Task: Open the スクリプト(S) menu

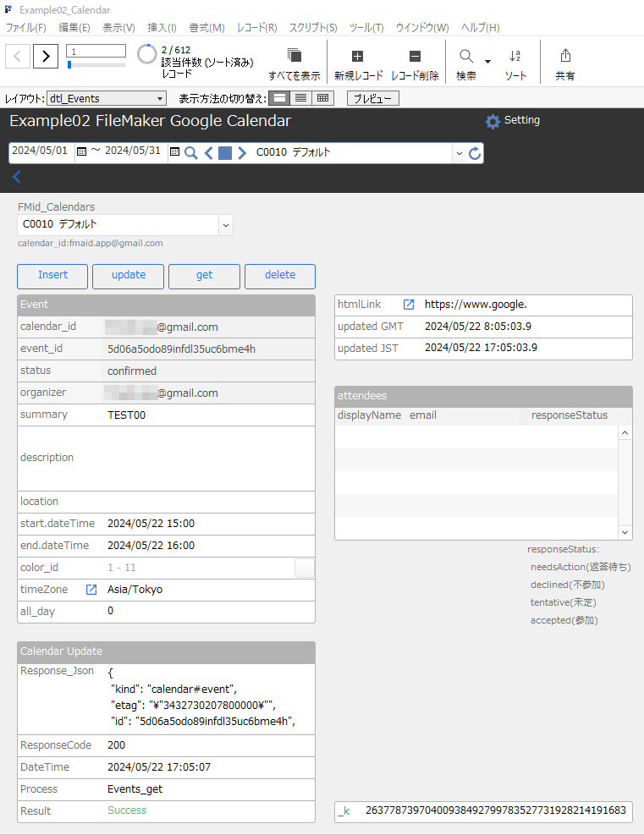Action: pos(313,28)
